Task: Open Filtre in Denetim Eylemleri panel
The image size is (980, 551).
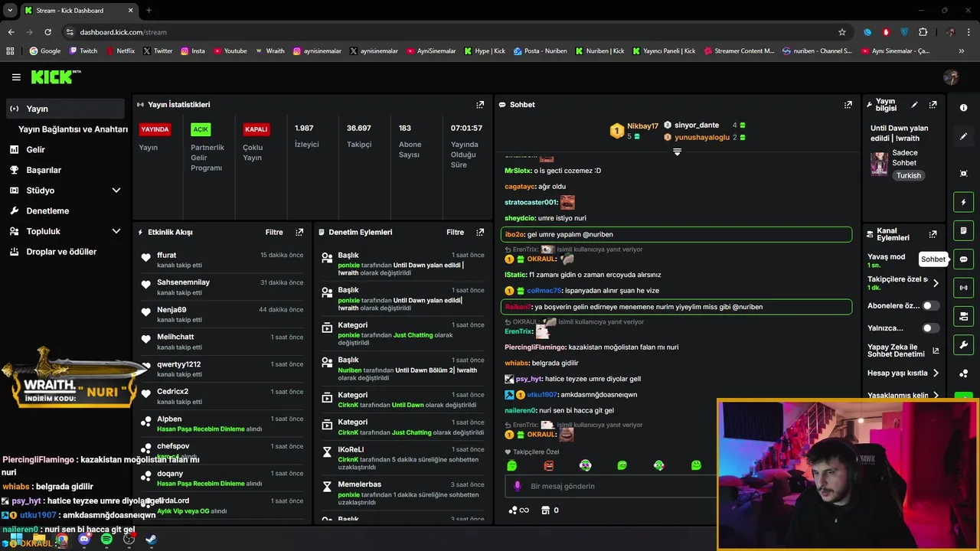Action: pos(455,232)
